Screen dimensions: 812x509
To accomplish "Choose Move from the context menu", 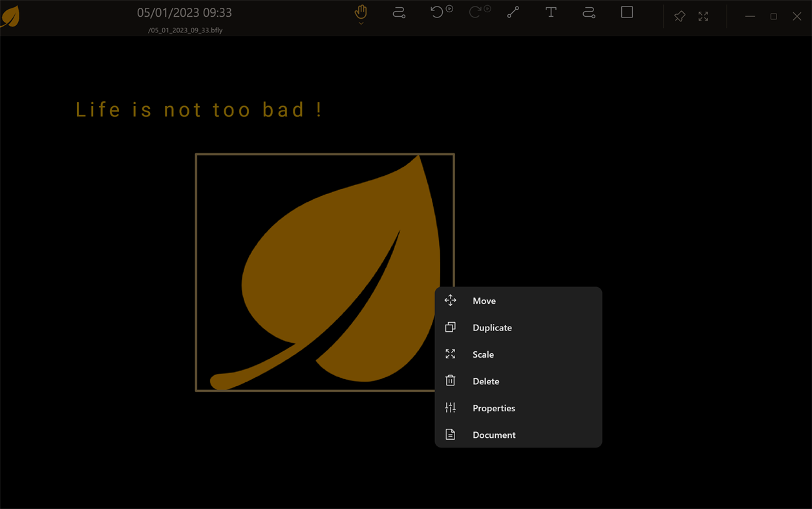I will point(484,300).
